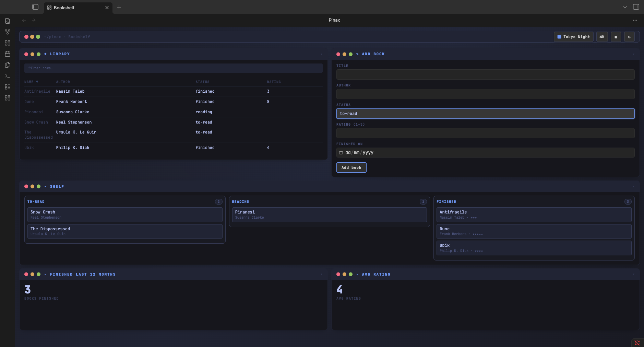Open Ubik in the Library table

[29, 148]
